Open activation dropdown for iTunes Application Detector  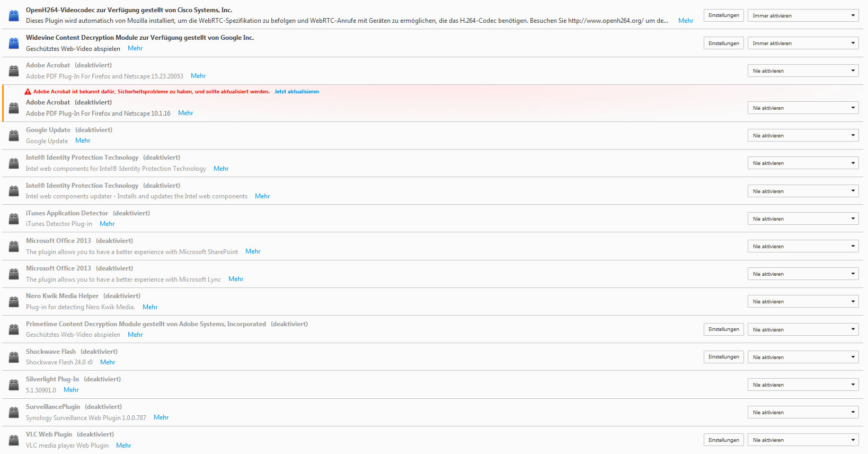coord(803,219)
